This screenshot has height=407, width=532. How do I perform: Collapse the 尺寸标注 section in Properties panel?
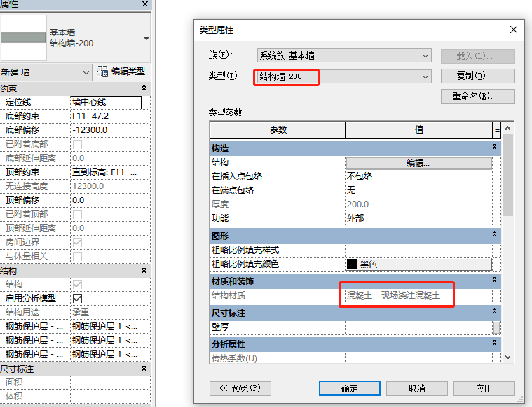(144, 368)
